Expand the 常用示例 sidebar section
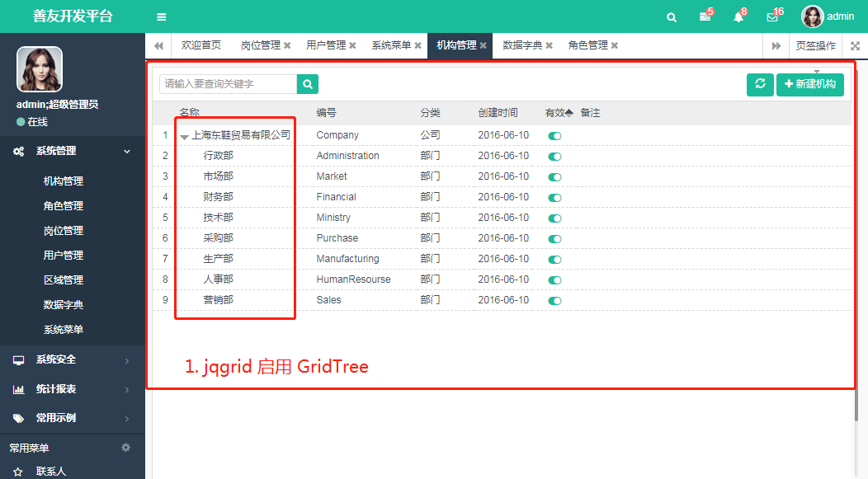Screen dimensions: 868x479 127,419
